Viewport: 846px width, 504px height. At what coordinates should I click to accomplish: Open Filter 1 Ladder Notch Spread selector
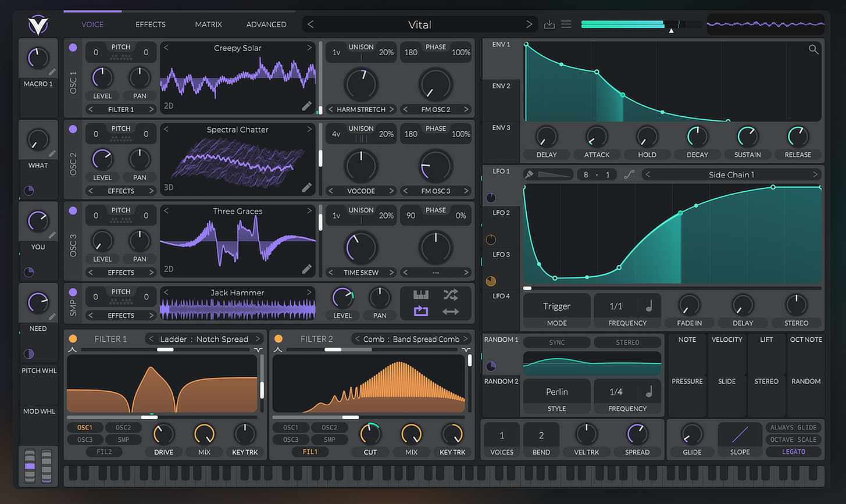point(204,339)
